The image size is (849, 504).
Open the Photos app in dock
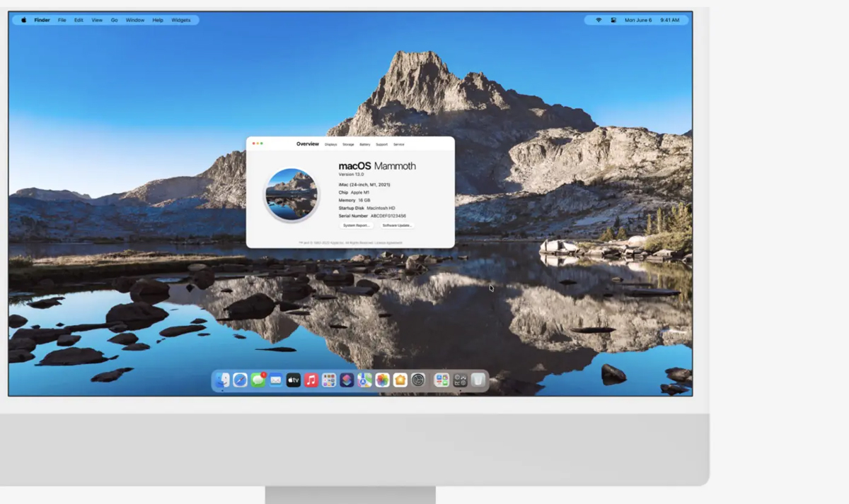(x=382, y=380)
